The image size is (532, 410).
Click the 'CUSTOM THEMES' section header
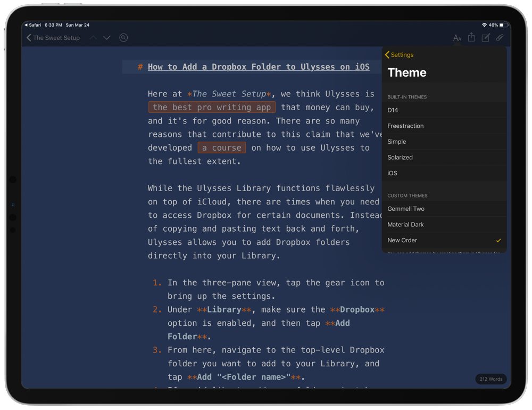[407, 195]
